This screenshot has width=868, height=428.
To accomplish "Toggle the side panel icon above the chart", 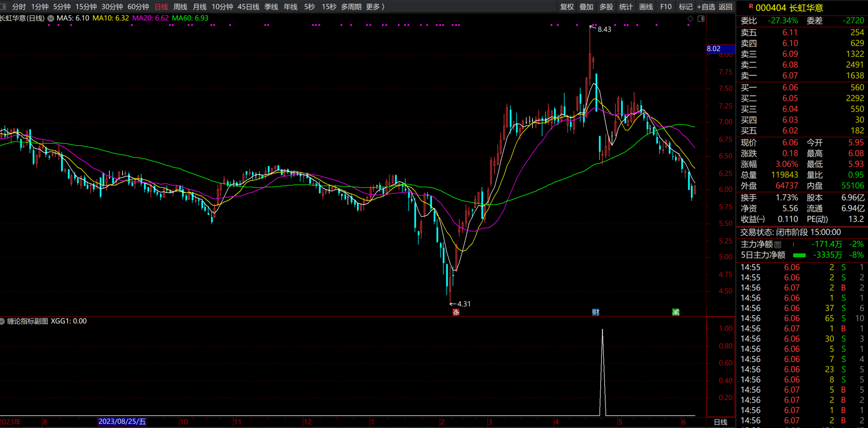I will click(x=701, y=19).
